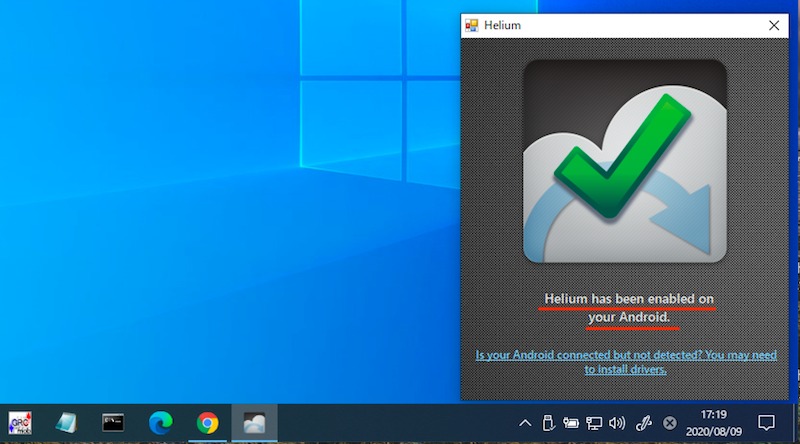Launch the notepad app from the taskbar
Screen dimensions: 800x444
pyautogui.click(x=67, y=422)
